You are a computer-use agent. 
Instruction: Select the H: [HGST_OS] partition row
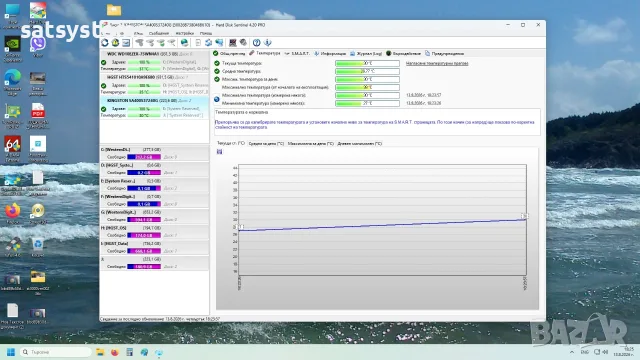pyautogui.click(x=154, y=232)
